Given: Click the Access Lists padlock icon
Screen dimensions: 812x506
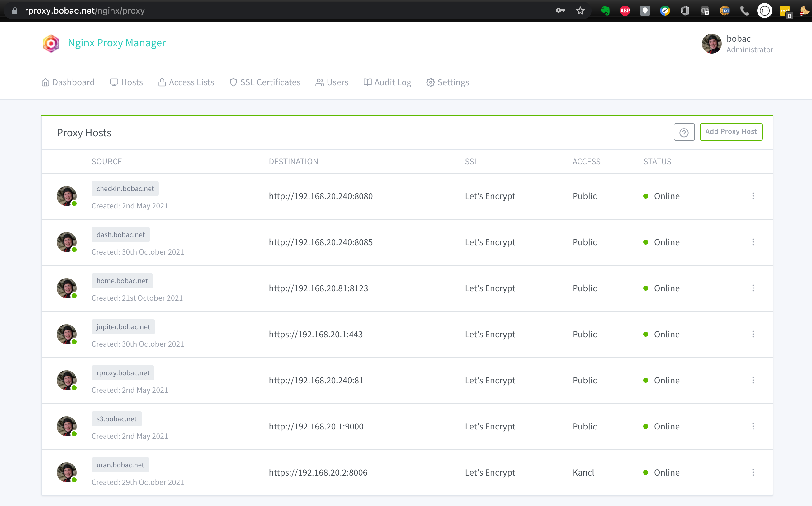Looking at the screenshot, I should pos(162,82).
